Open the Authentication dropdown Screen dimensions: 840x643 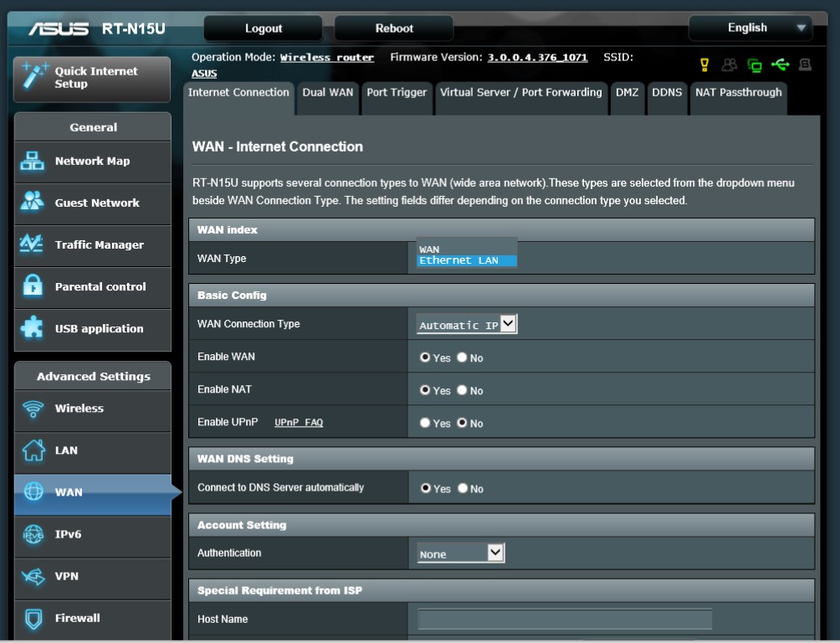tap(461, 553)
